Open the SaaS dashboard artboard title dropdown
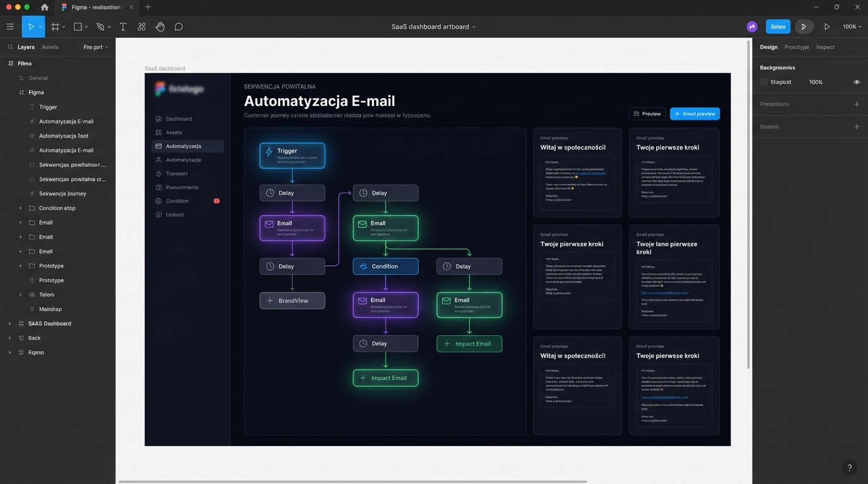Screen dimensions: 868x484 click(x=433, y=27)
